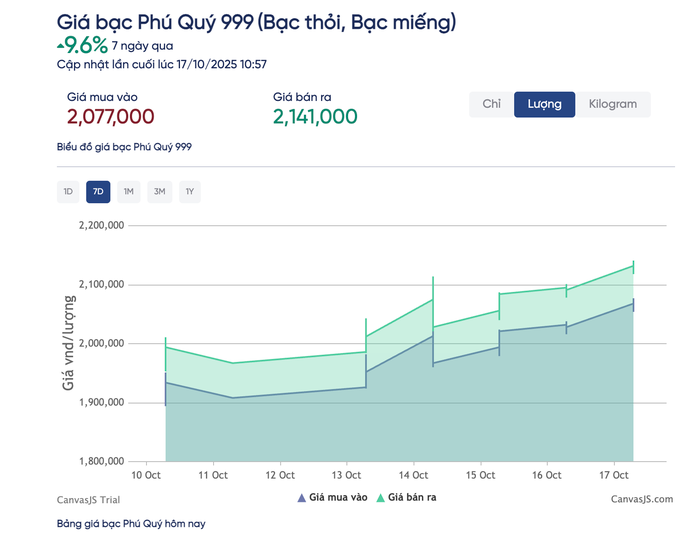
Task: View the 1Y chart range
Action: point(190,191)
